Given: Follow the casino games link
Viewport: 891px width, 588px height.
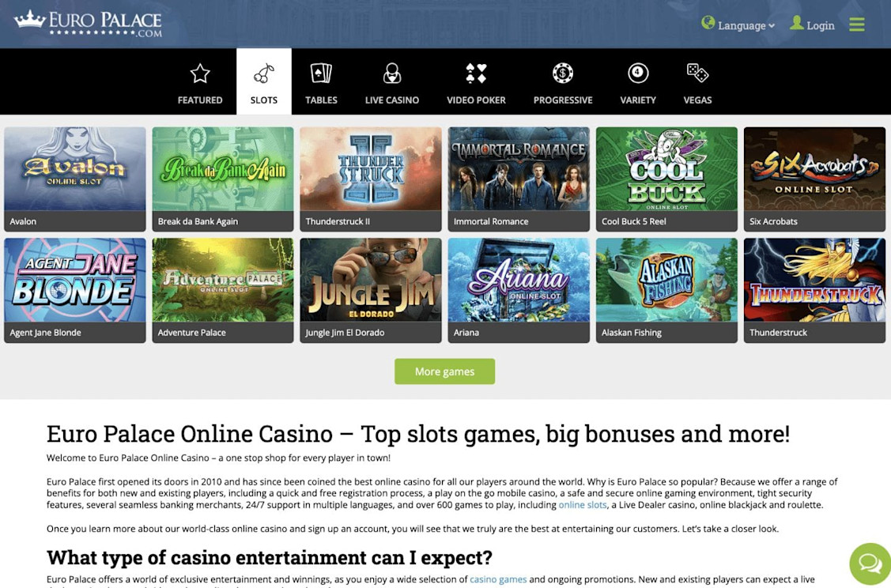Looking at the screenshot, I should pos(498,579).
